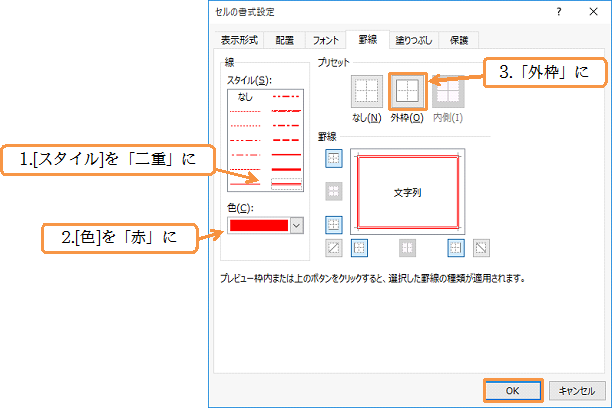Open the 保護 tab

pyautogui.click(x=460, y=40)
